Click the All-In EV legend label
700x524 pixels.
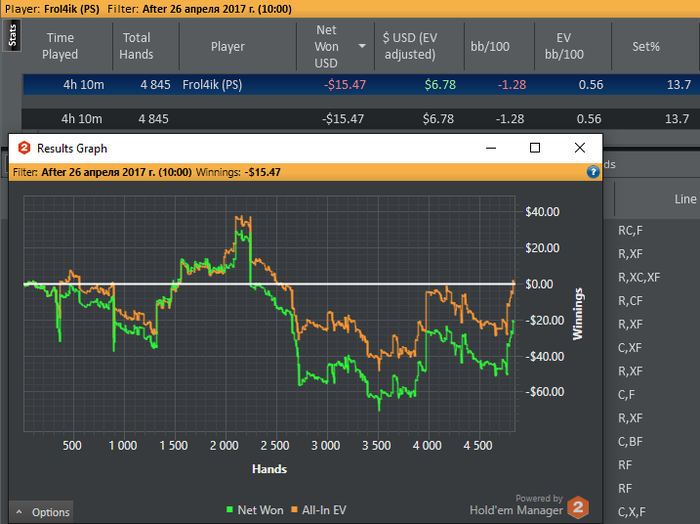pos(324,510)
